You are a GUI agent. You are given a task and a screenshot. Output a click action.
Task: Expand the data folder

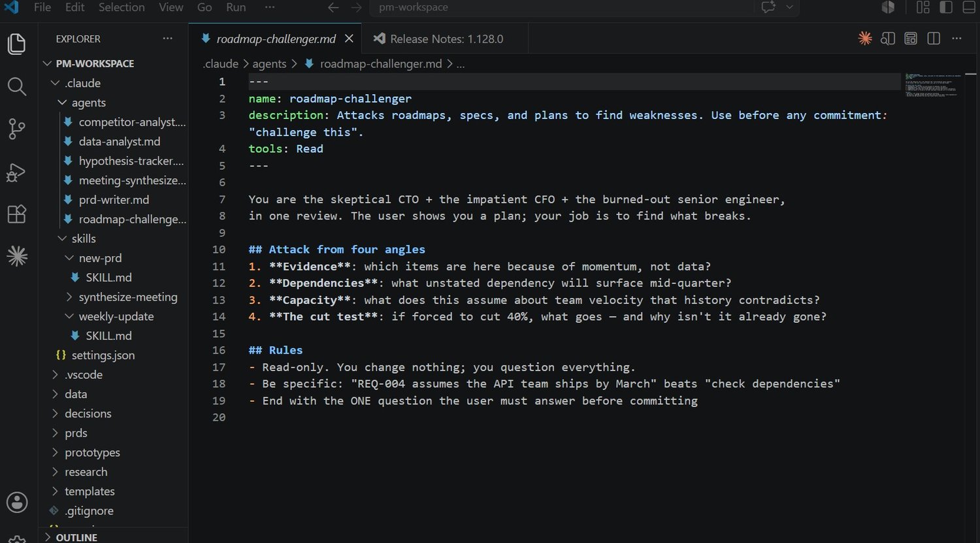pos(55,394)
